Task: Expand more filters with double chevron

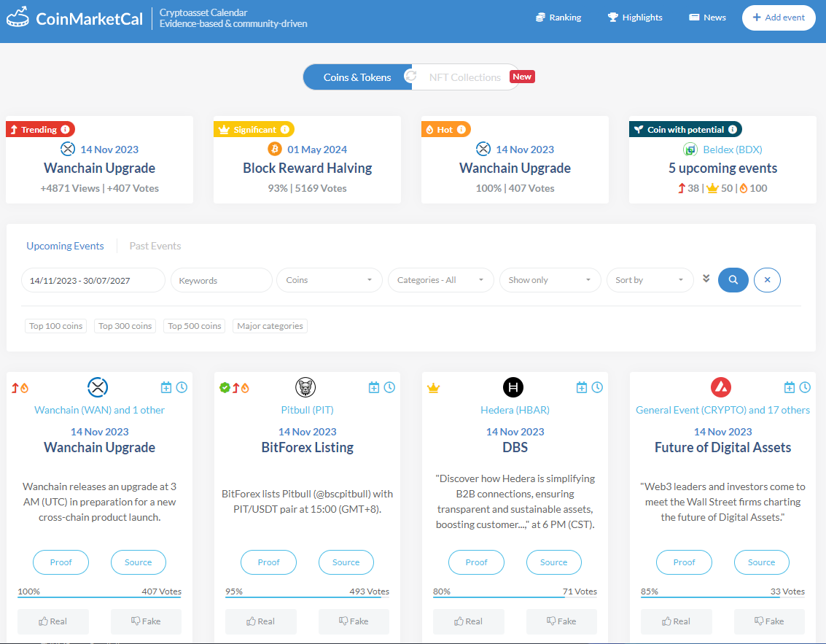Action: click(706, 279)
